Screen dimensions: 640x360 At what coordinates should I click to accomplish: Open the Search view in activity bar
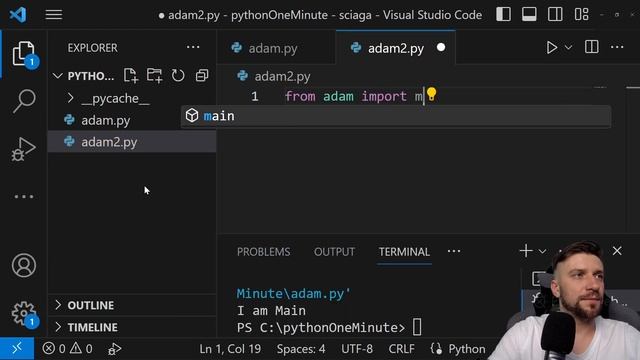[24, 100]
